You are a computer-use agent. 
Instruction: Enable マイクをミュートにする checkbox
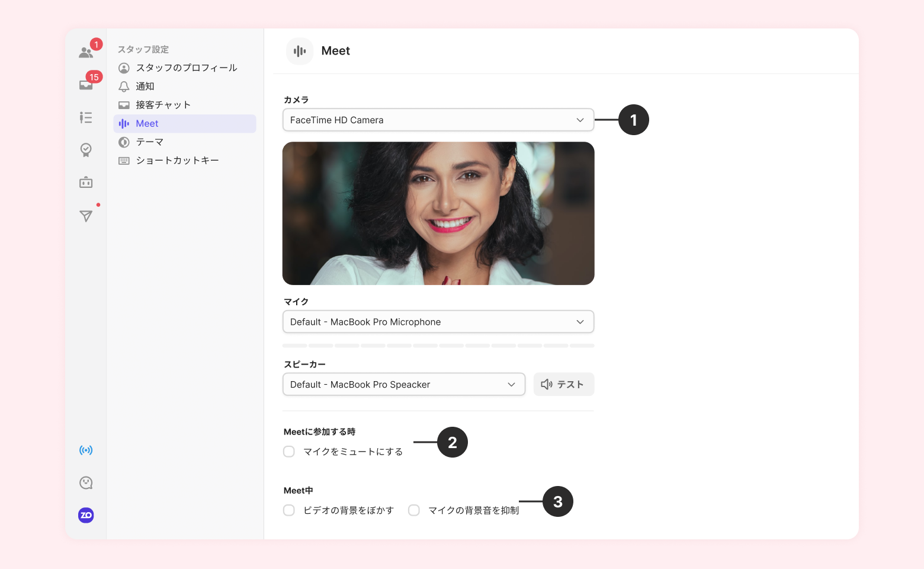[x=289, y=452]
